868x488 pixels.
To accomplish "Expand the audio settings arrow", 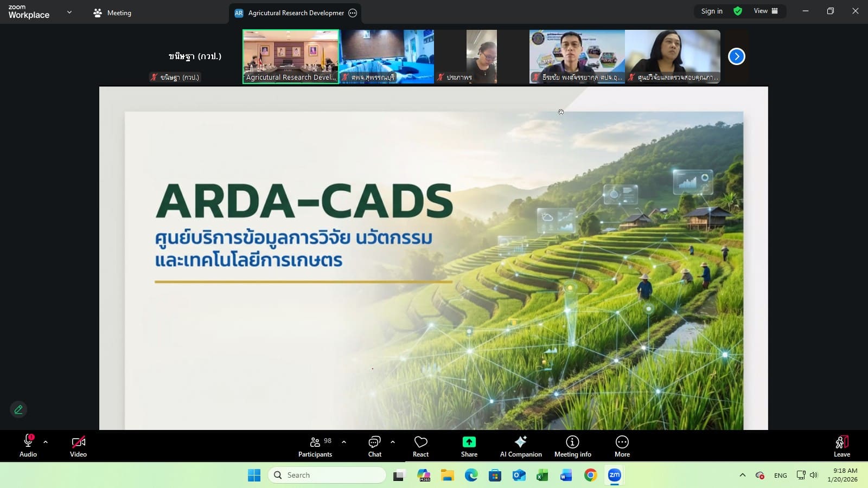I will coord(46,442).
